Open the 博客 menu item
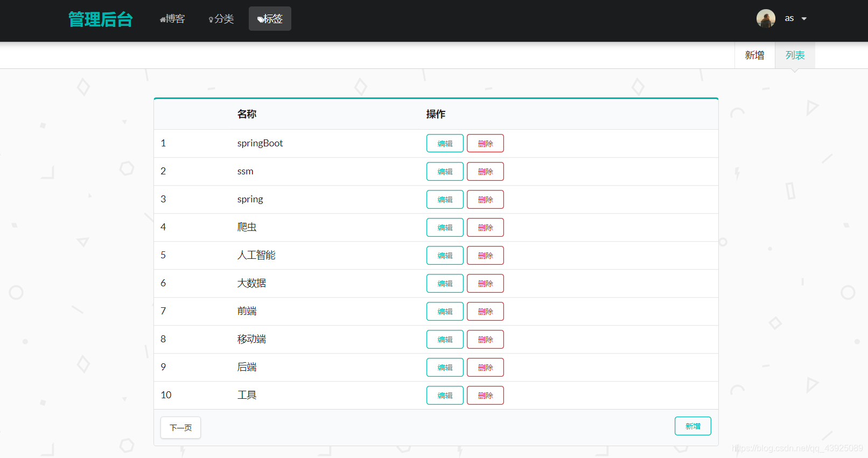Screen dimensions: 868x458 [172, 19]
